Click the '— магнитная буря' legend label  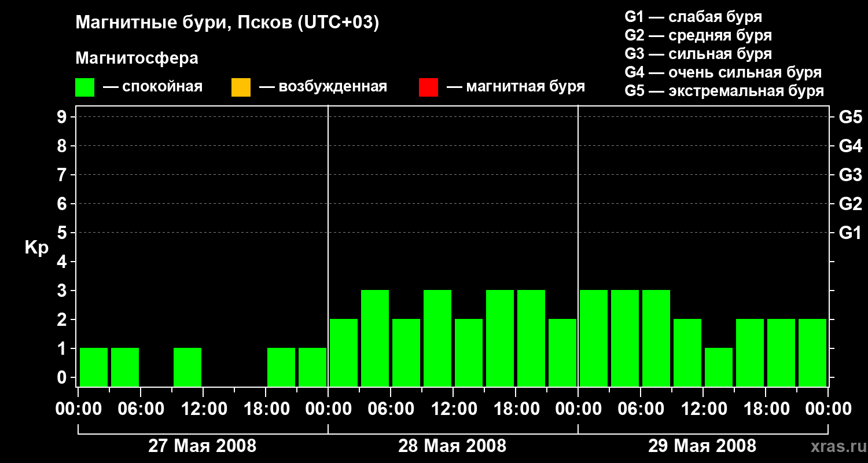[x=516, y=87]
